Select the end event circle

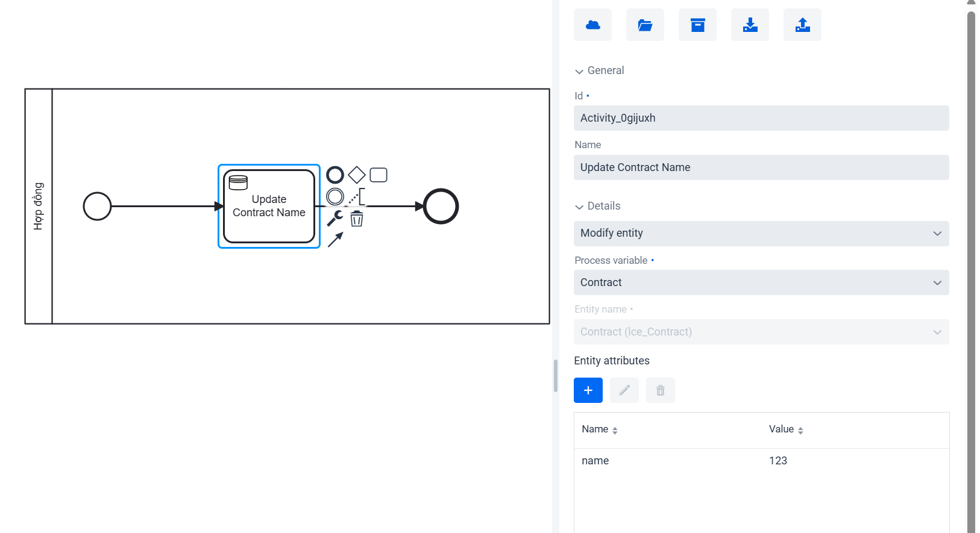coord(441,206)
